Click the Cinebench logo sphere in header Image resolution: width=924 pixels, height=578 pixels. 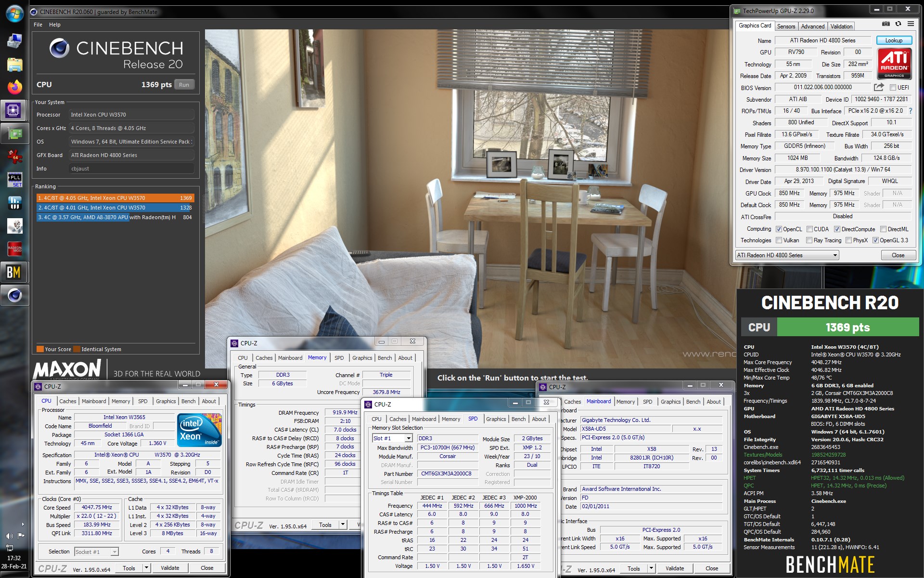(x=59, y=48)
